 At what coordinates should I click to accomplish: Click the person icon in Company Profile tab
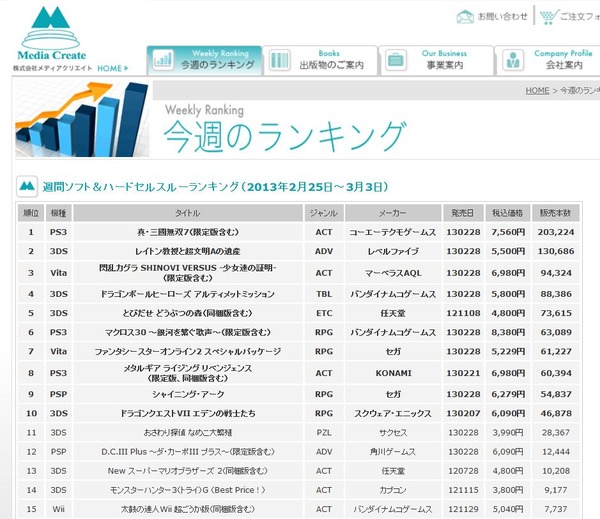513,60
